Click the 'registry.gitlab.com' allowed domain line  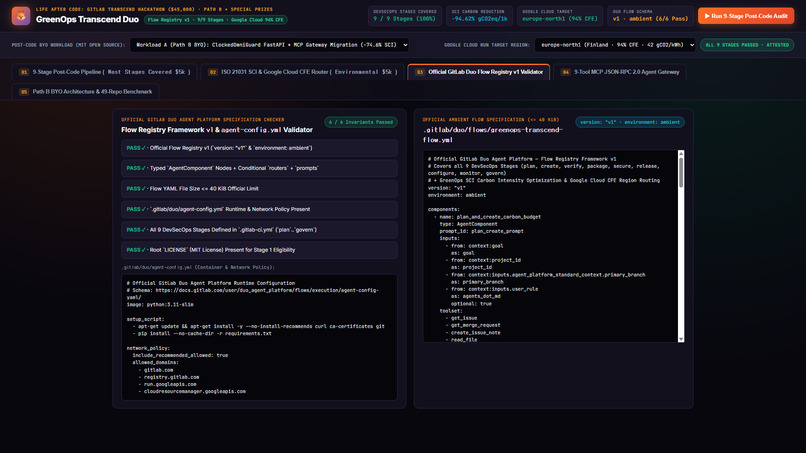click(x=171, y=377)
